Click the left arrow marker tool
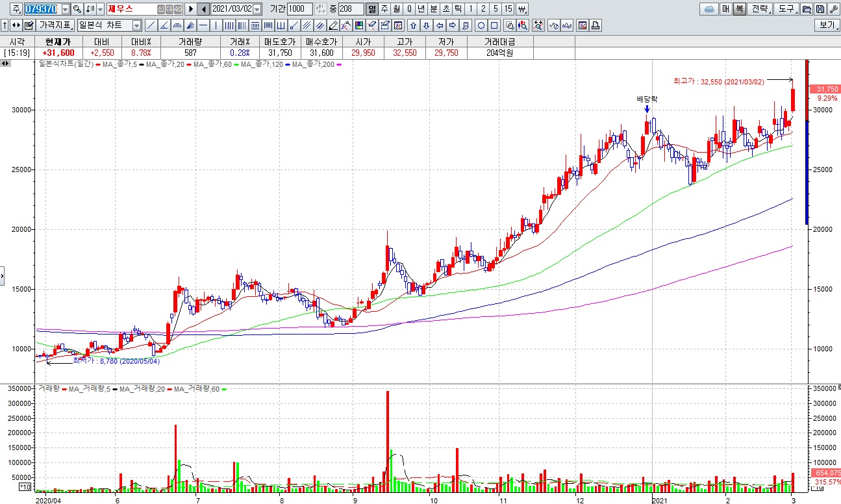The image size is (841, 504). pos(440,25)
